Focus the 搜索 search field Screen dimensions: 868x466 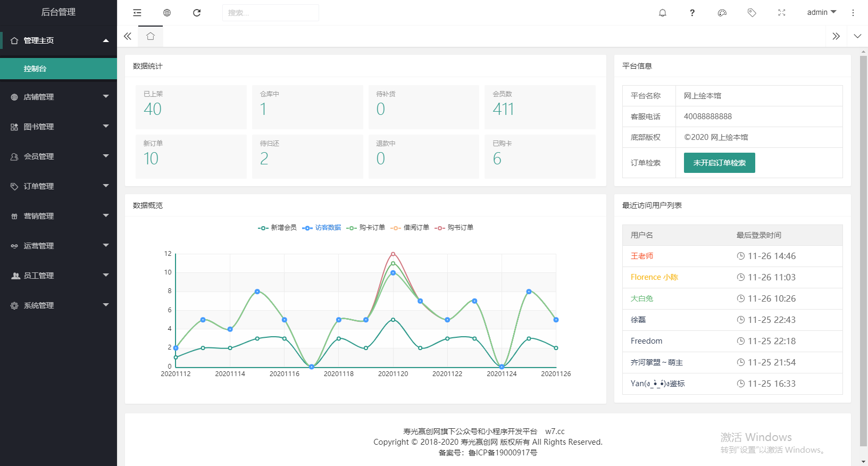pos(270,13)
